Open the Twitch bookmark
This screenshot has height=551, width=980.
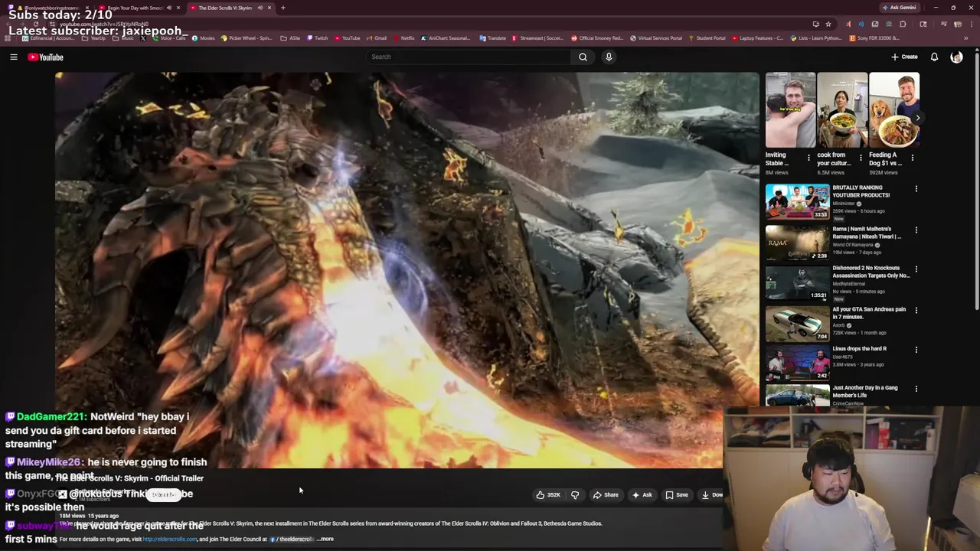pyautogui.click(x=318, y=38)
